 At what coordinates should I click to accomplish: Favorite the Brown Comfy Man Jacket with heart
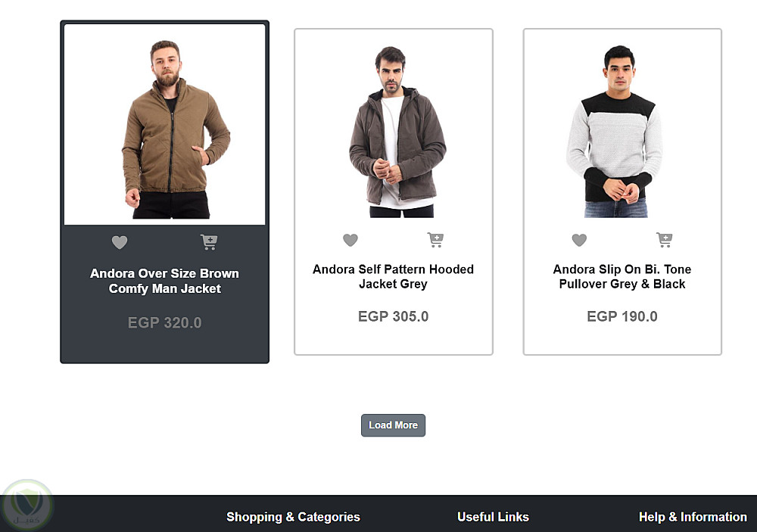pos(120,242)
